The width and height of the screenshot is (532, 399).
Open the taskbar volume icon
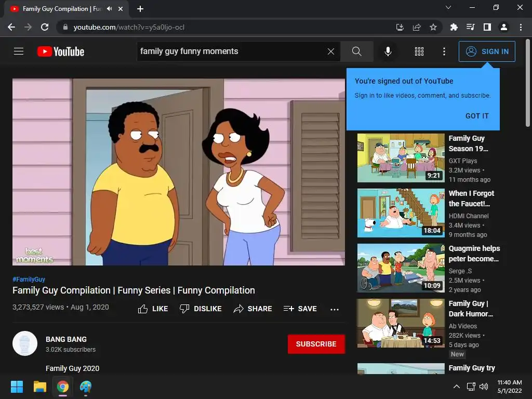pos(484,387)
